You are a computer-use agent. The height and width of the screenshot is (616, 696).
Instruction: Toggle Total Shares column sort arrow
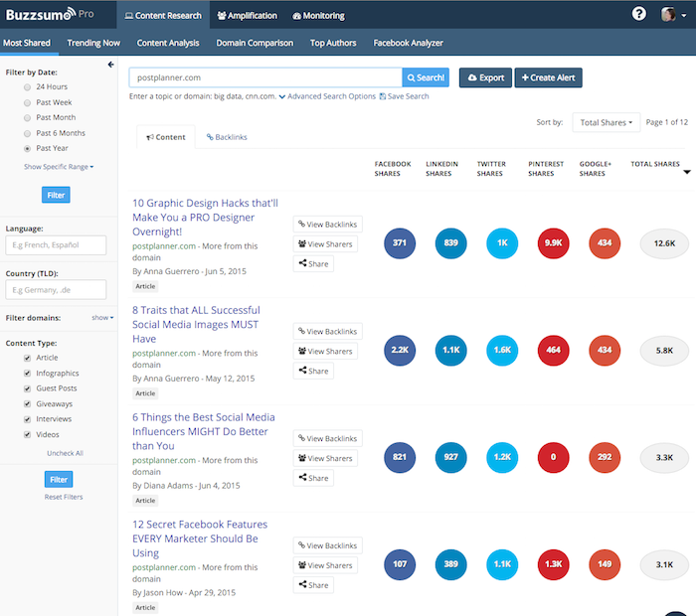[687, 172]
